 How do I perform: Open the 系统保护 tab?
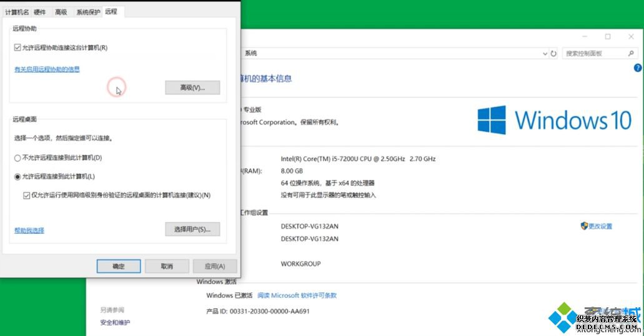[x=88, y=12]
